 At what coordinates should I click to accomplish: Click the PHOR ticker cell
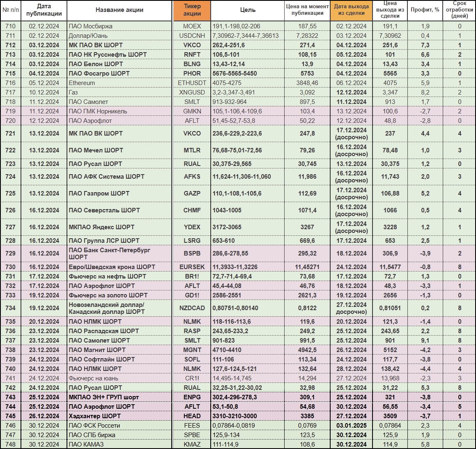(x=192, y=74)
